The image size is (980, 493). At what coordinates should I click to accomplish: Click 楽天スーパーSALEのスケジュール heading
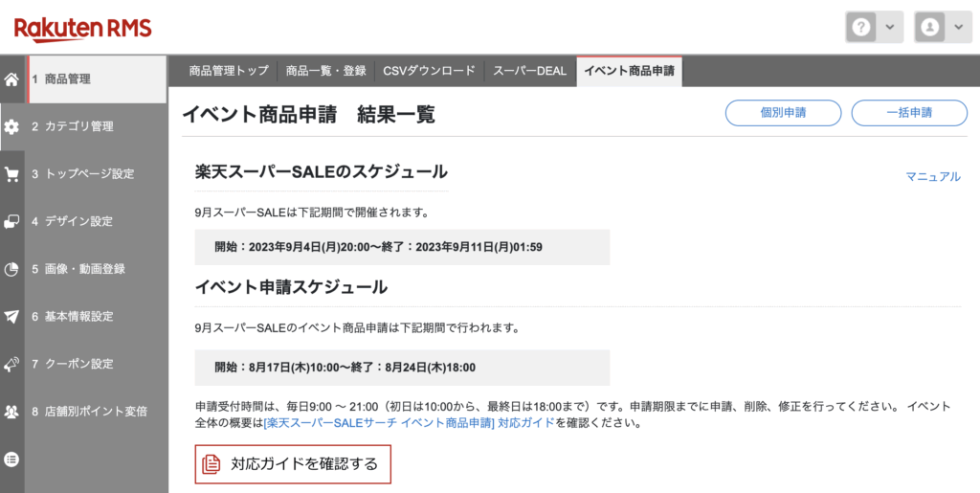click(322, 171)
